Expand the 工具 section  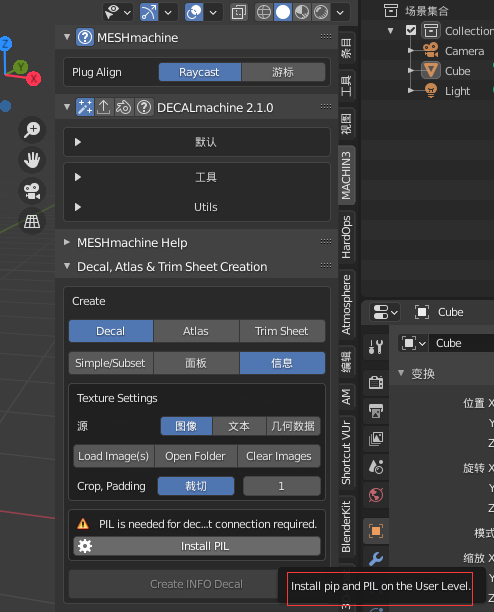[x=78, y=177]
